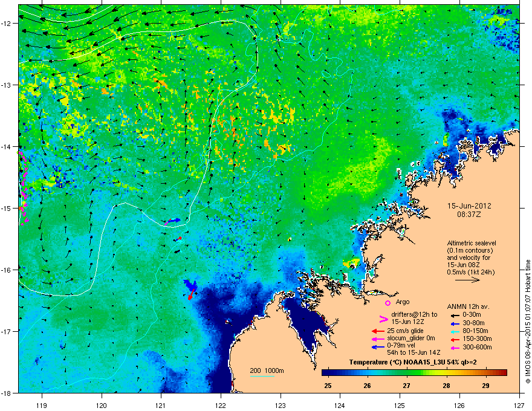Click the 30-80m depth label
The width and height of the screenshot is (532, 411).
(x=473, y=323)
